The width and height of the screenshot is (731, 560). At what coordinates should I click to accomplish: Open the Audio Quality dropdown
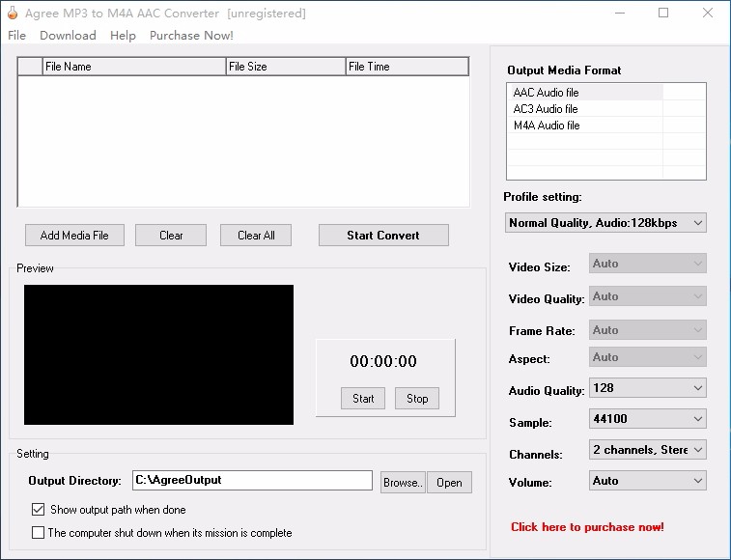click(x=648, y=387)
